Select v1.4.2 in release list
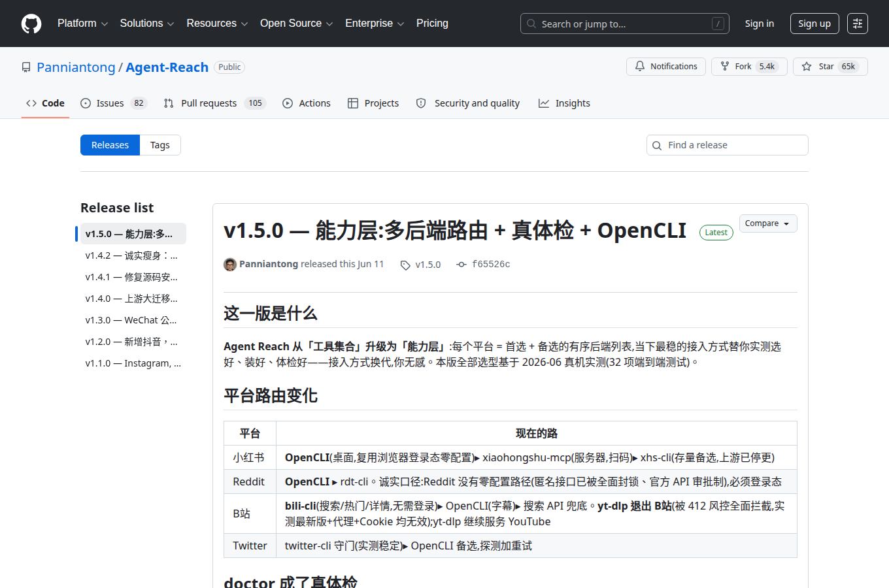This screenshot has width=889, height=588. tap(133, 255)
